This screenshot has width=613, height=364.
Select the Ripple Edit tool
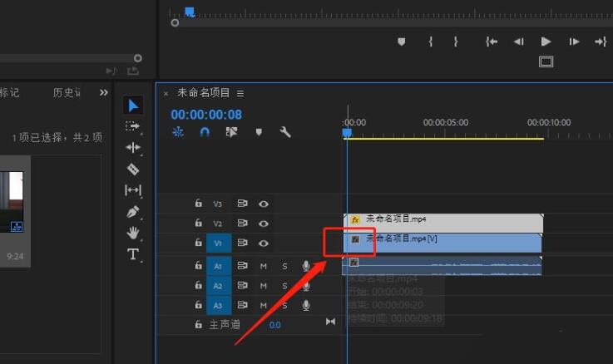(133, 147)
